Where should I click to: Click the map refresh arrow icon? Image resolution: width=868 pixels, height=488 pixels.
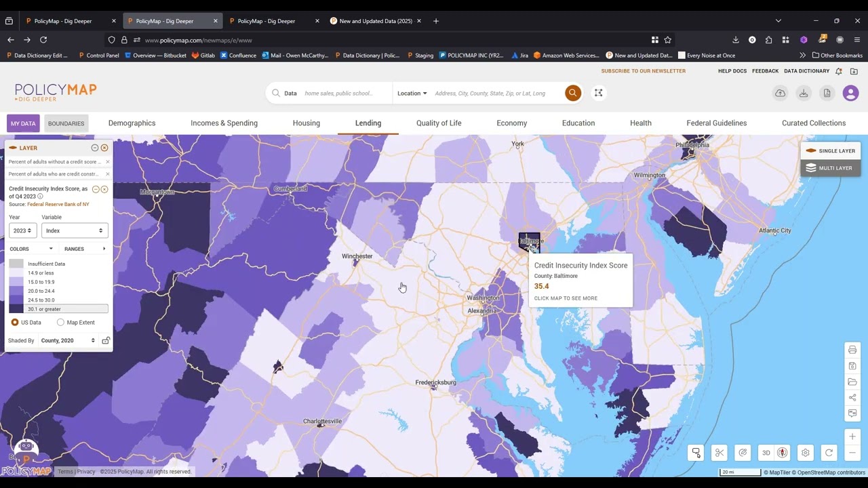(x=829, y=453)
